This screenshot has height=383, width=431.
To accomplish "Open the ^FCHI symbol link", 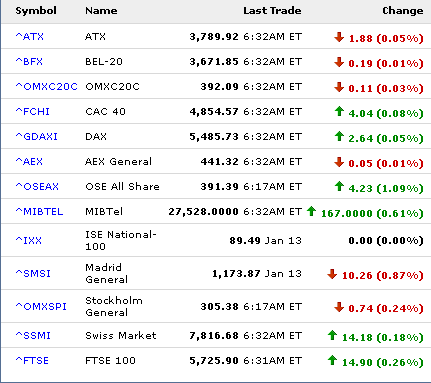I will (33, 111).
